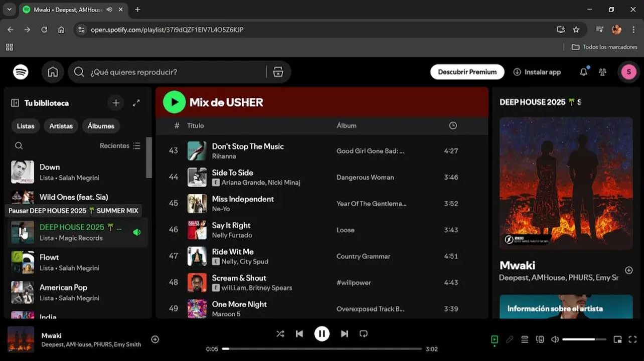Viewport: 644px width, 361px height.
Task: Toggle shuffle playback
Action: point(280,333)
